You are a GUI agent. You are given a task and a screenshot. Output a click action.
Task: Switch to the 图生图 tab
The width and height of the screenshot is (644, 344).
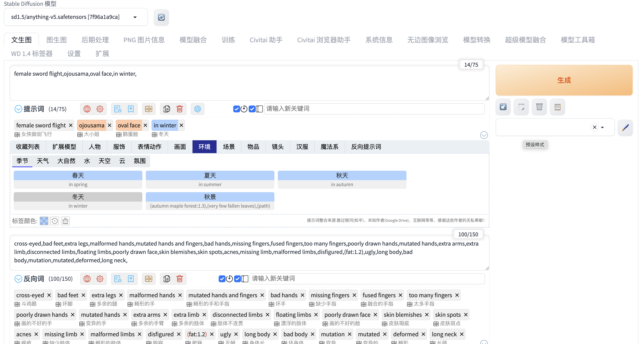point(57,40)
